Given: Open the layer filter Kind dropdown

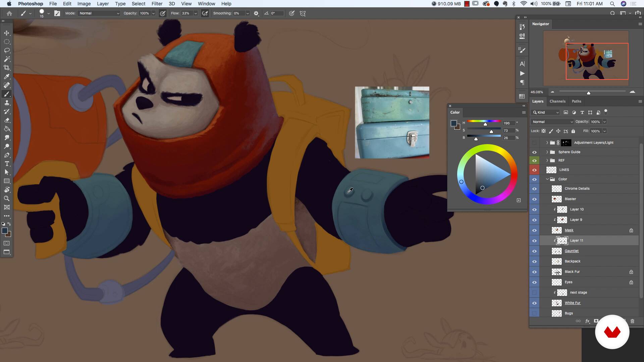Looking at the screenshot, I should [x=546, y=112].
